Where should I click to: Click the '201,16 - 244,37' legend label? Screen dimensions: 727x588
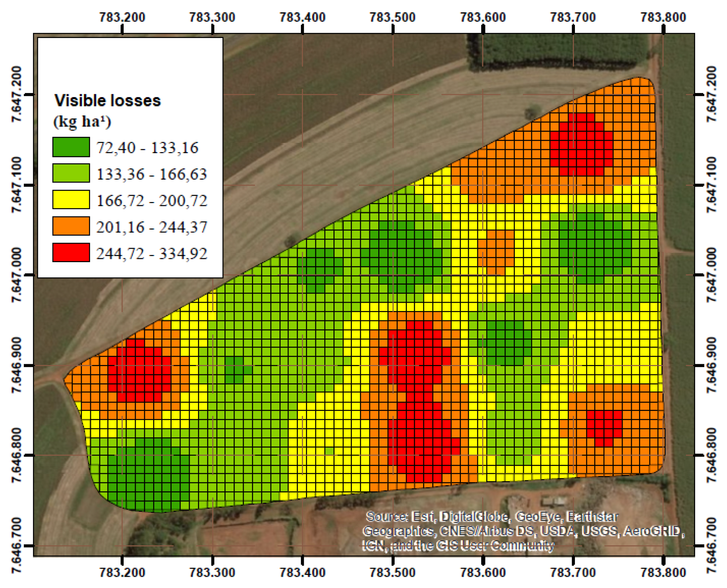[x=152, y=227]
